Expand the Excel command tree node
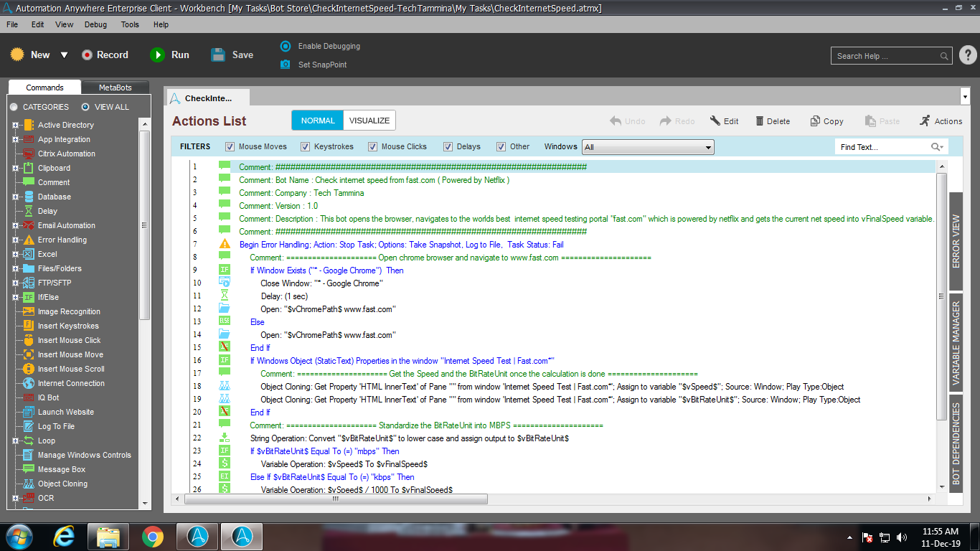This screenshot has height=551, width=980. pos(15,254)
